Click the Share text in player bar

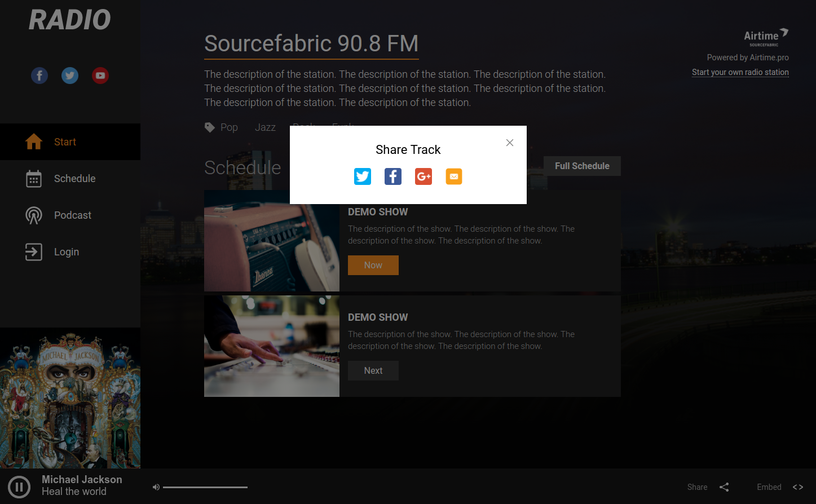[698, 487]
